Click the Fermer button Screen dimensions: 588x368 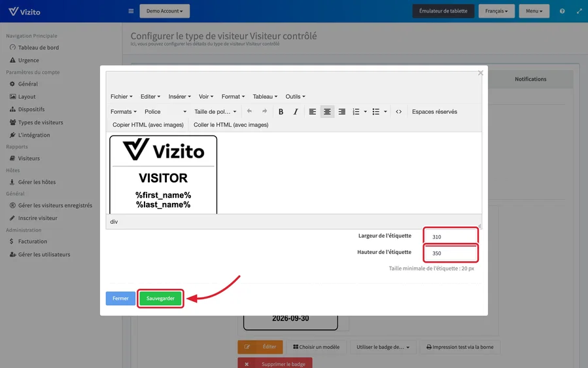click(x=120, y=299)
